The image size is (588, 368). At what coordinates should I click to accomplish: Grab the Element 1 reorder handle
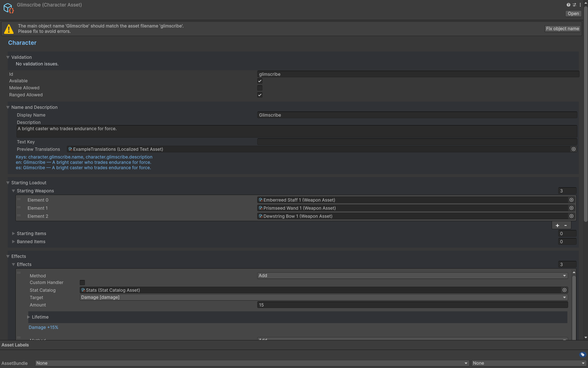click(19, 208)
